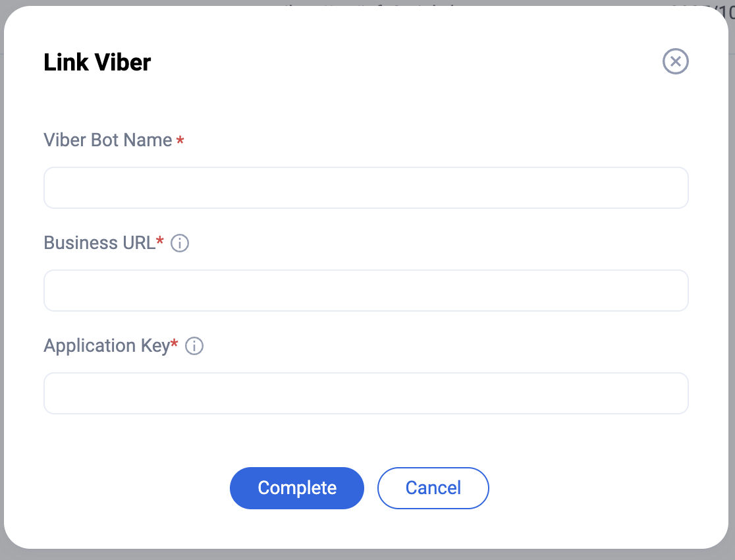Click into the Business URL input box

(x=366, y=291)
